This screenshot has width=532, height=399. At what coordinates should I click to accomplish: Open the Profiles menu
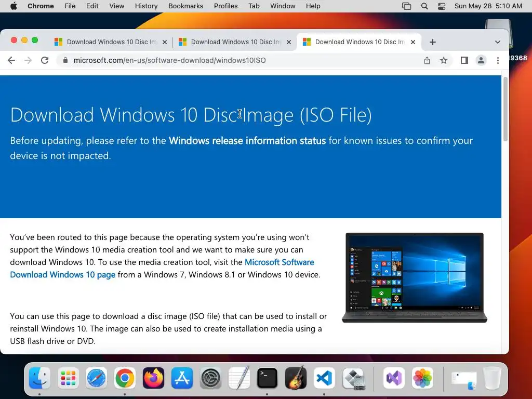tap(225, 6)
